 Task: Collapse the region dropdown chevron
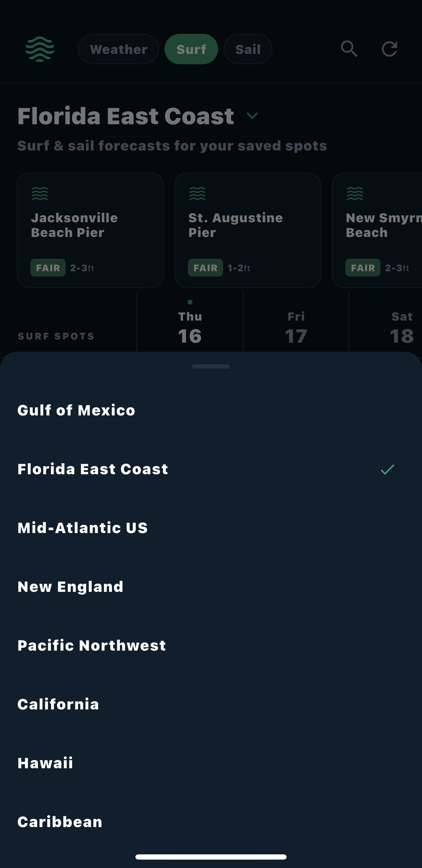click(252, 116)
